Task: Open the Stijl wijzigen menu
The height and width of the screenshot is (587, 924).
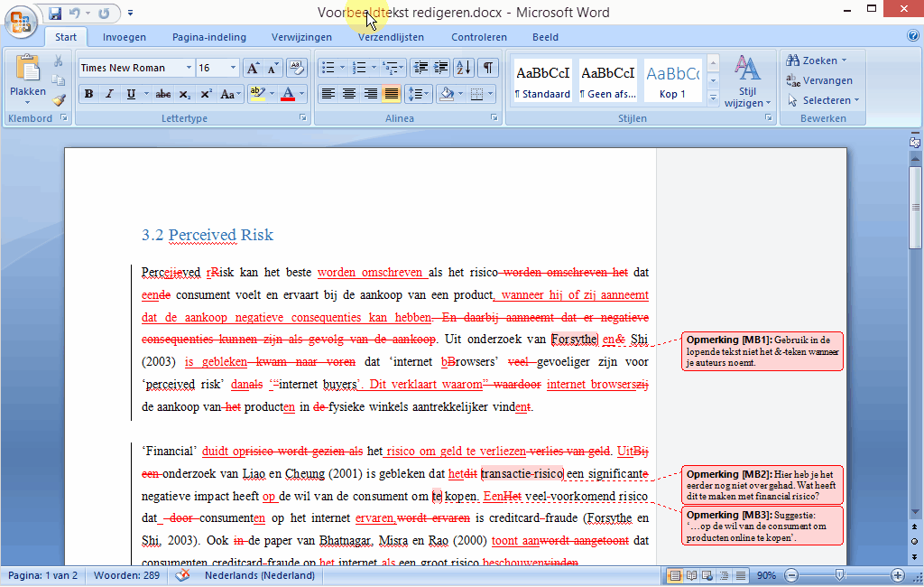Action: [x=747, y=80]
